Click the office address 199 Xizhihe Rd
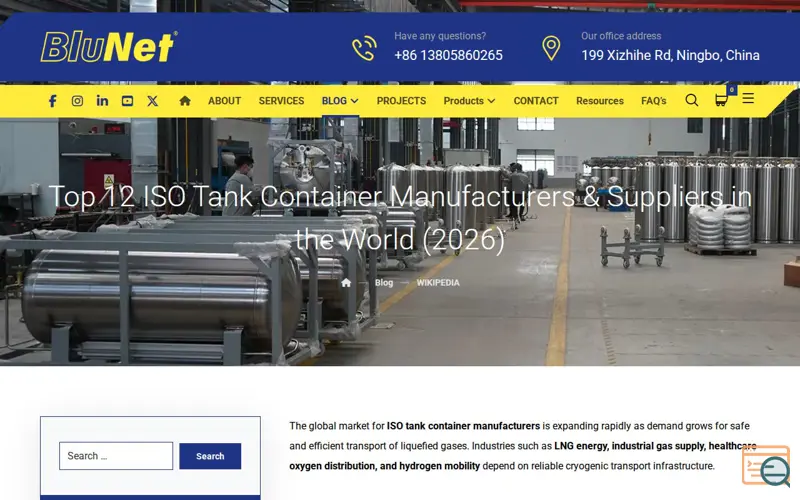Screen dimensions: 800x500 670,55
